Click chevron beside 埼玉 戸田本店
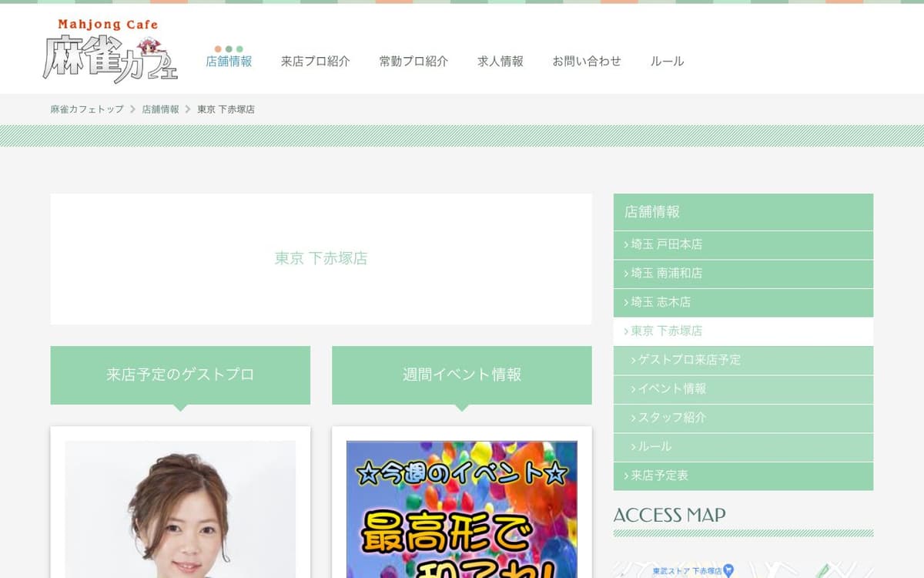The height and width of the screenshot is (578, 924). coord(626,244)
